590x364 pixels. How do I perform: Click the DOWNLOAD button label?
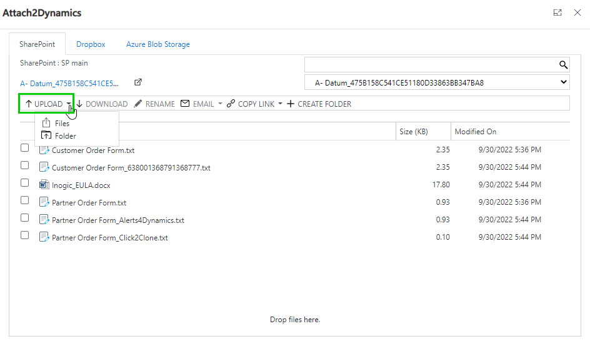click(x=106, y=104)
